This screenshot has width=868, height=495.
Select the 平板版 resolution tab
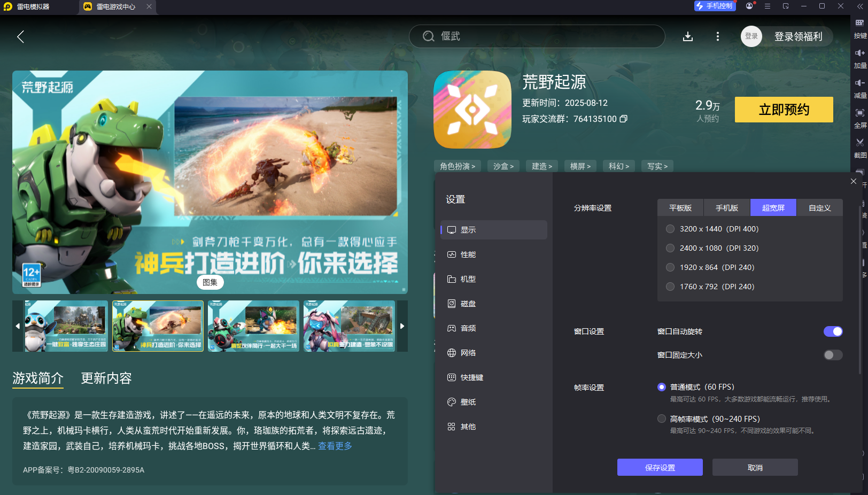[680, 208]
